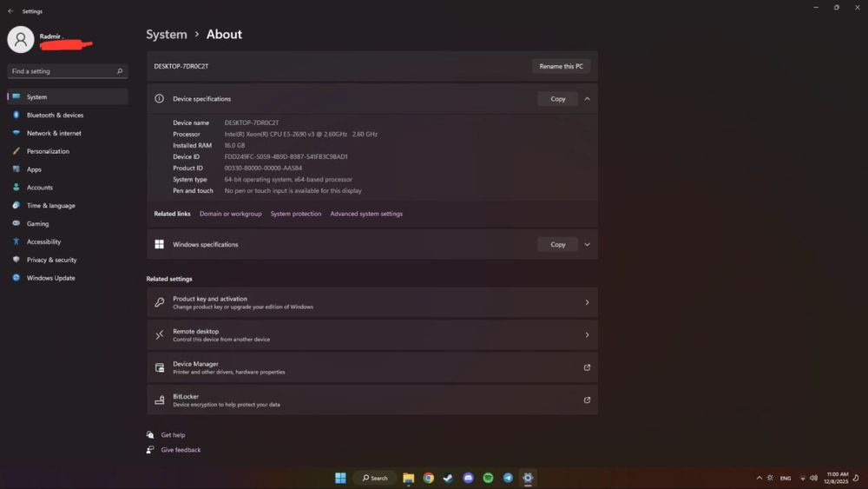Expand the Windows specifications section
868x489 pixels.
click(x=588, y=244)
